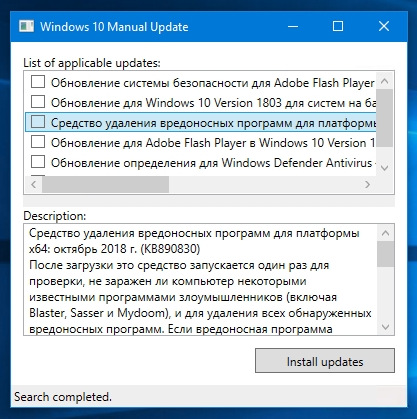Screen dimensions: 417x419
Task: Click the update list's scroll down arrow
Action: pyautogui.click(x=384, y=168)
